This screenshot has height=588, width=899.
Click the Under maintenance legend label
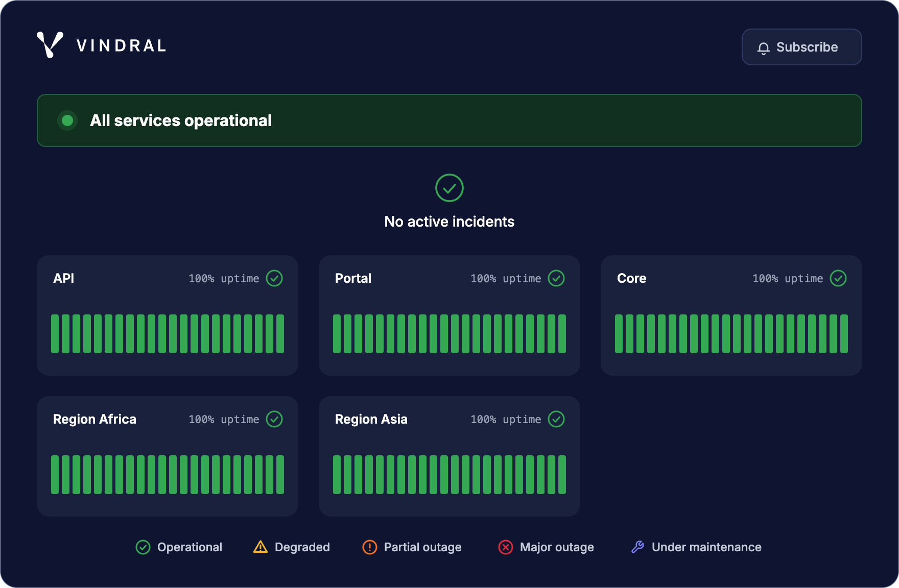tap(706, 547)
